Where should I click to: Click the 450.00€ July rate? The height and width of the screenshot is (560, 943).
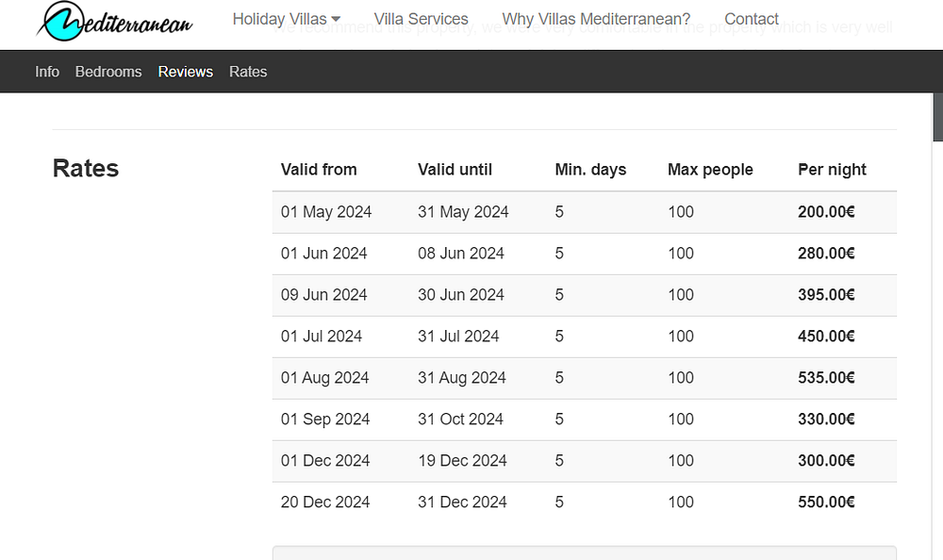point(826,337)
